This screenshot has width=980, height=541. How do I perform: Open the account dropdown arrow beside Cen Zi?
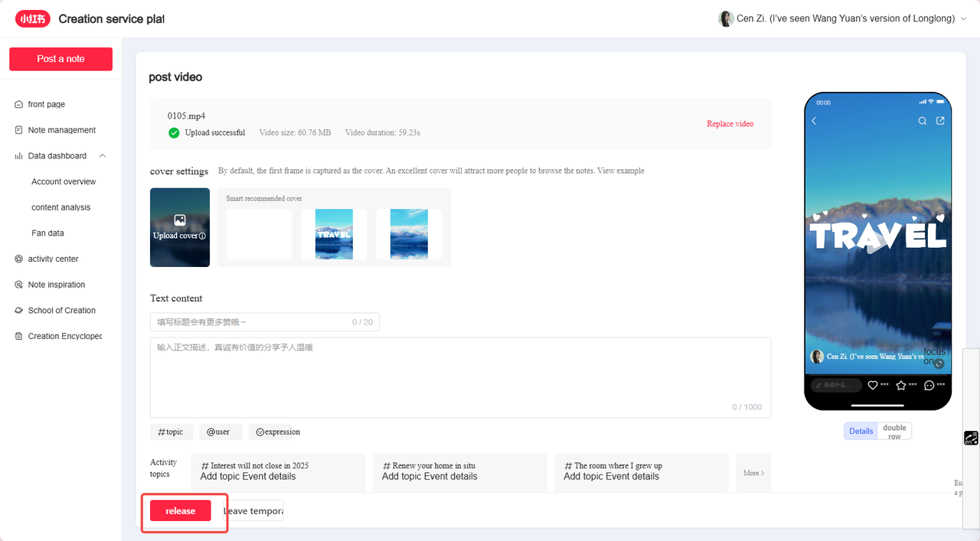click(963, 19)
